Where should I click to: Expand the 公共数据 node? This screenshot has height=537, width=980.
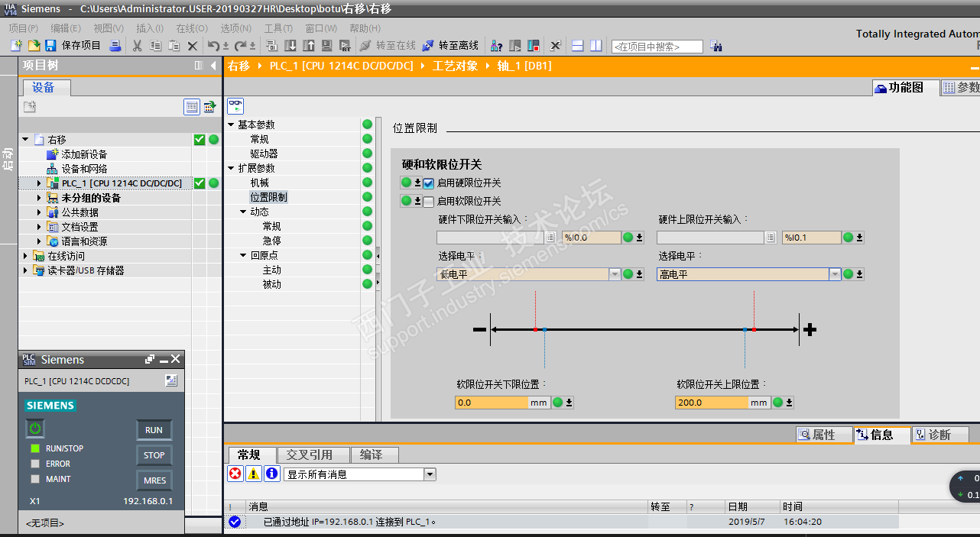click(x=39, y=212)
